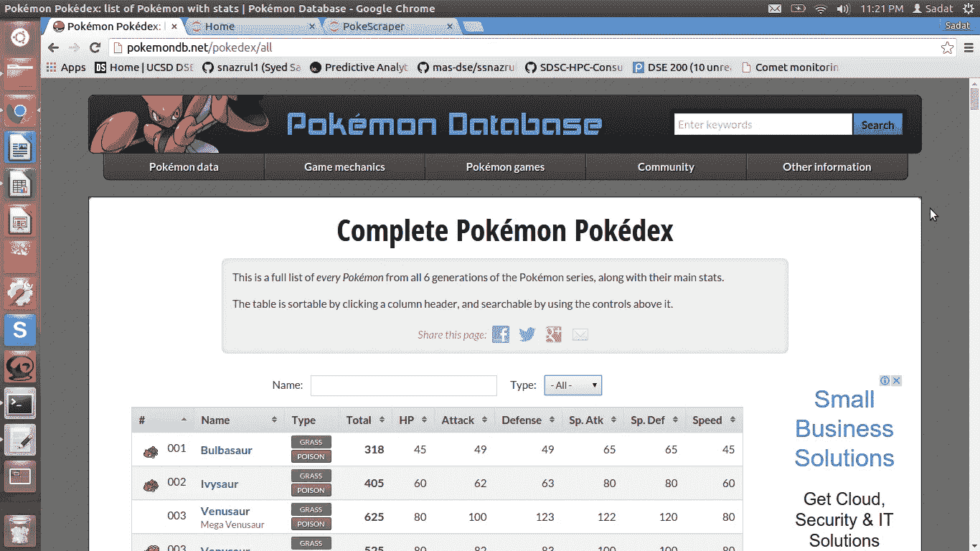Open Bulbasaur's page link
The image size is (980, 551).
(226, 450)
